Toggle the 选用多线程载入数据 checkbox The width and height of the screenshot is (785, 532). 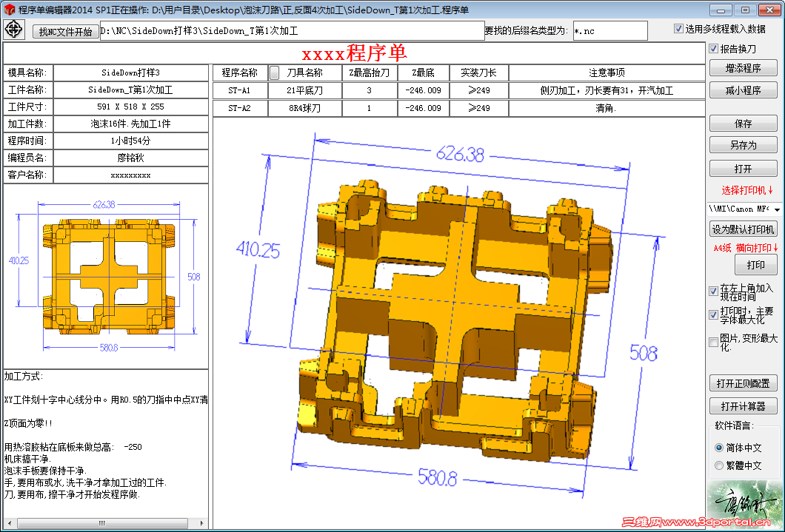(x=678, y=29)
